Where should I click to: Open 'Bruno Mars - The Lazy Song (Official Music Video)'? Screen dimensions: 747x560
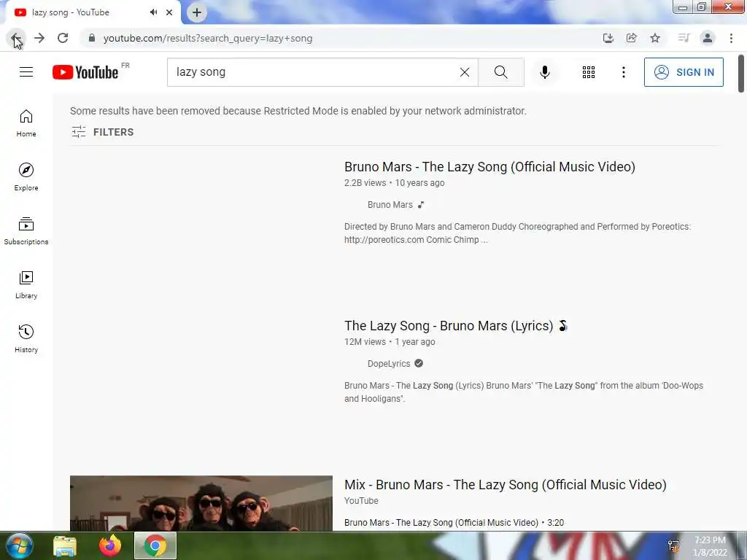(489, 167)
